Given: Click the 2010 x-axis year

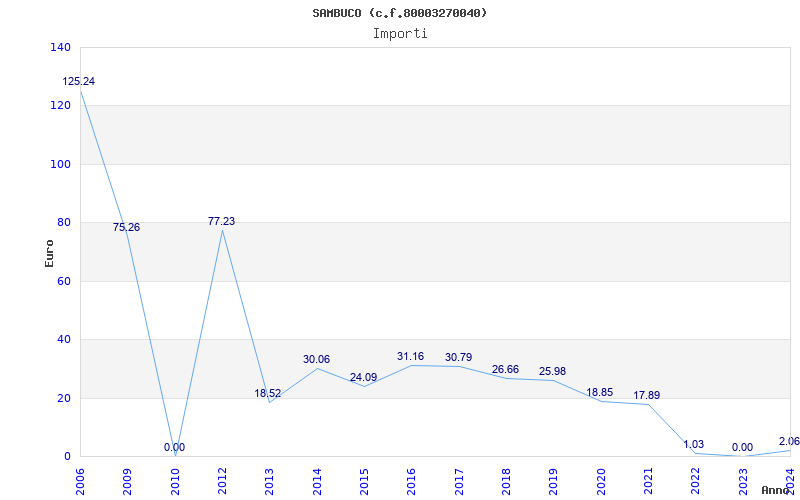Looking at the screenshot, I should [175, 482].
